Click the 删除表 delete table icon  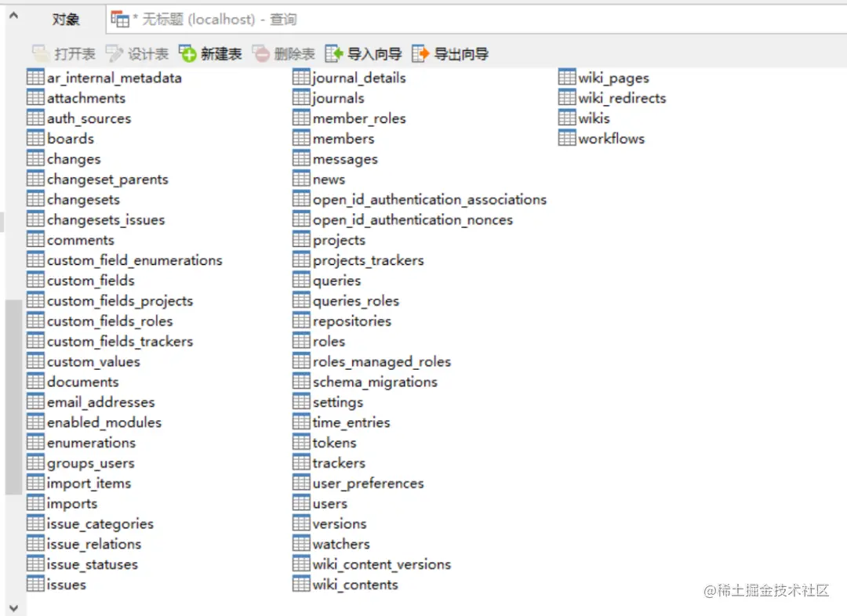pyautogui.click(x=260, y=53)
